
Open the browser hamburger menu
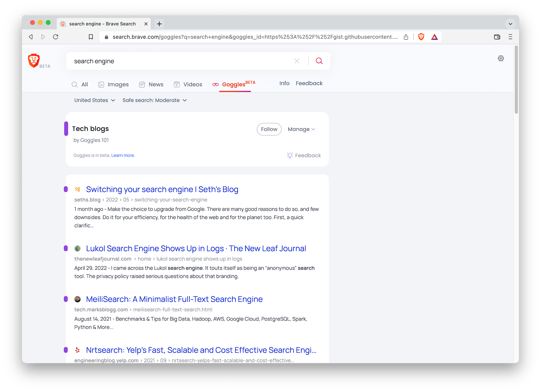coord(510,37)
